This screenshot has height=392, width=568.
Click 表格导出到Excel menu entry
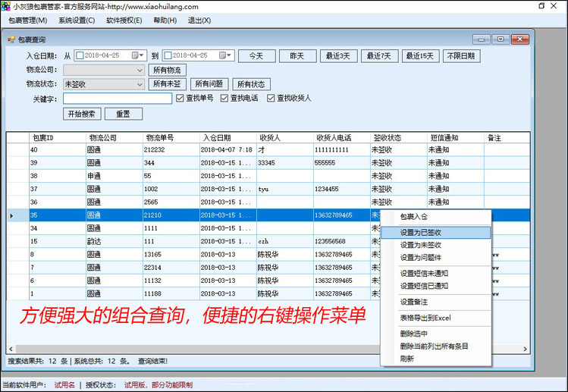pyautogui.click(x=435, y=318)
